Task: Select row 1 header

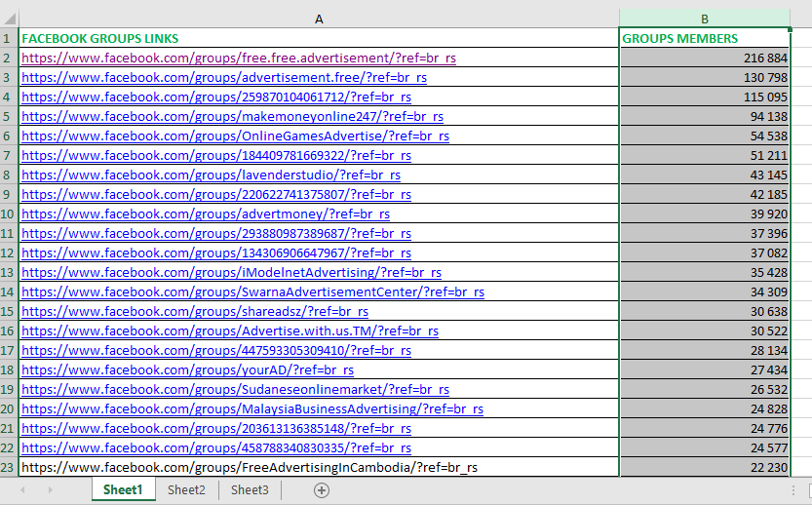Action: click(x=9, y=38)
